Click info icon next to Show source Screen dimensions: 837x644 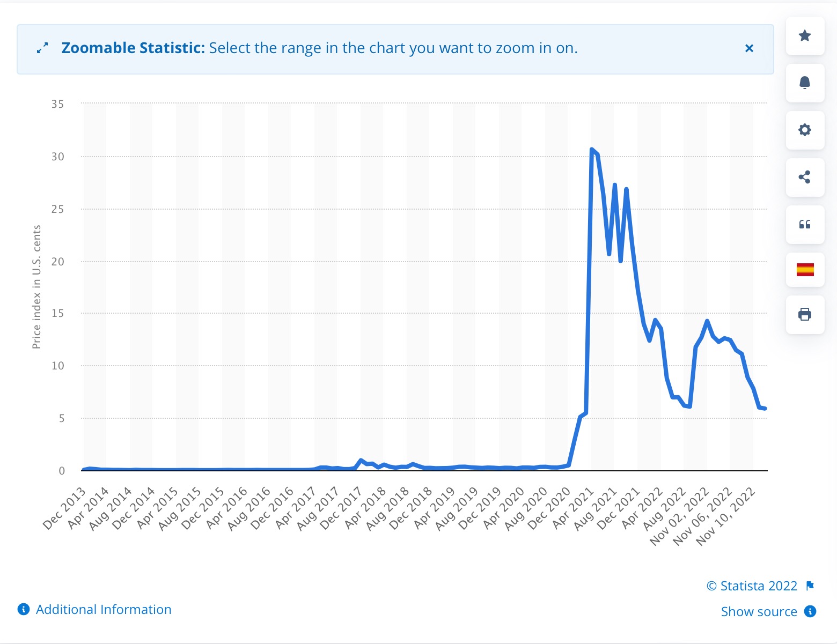pos(810,611)
